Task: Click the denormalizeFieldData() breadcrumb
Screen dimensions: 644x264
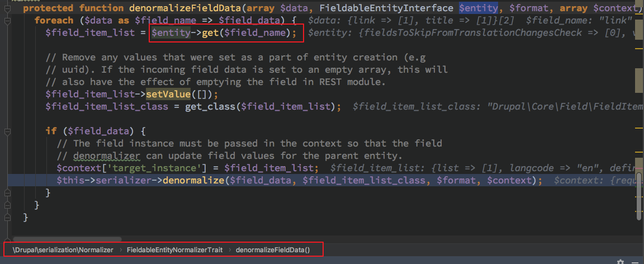Action: 272,249
